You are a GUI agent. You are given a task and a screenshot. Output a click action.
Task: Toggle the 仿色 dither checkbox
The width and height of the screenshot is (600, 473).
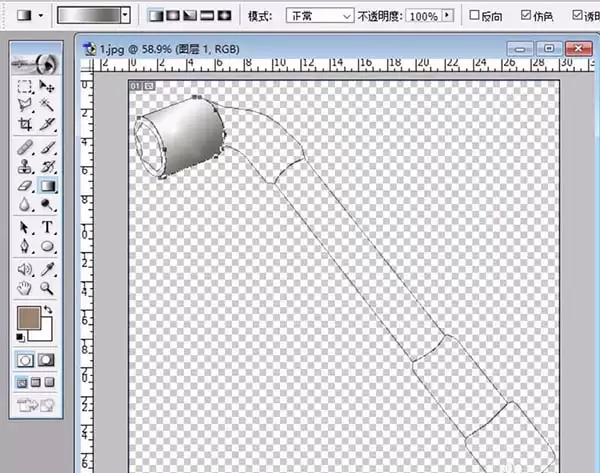coord(526,15)
